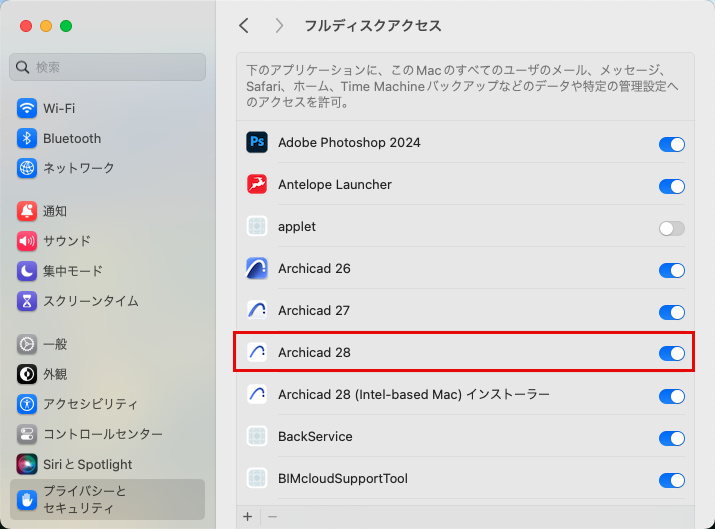Add an application with plus button
The height and width of the screenshot is (529, 715).
point(248,517)
